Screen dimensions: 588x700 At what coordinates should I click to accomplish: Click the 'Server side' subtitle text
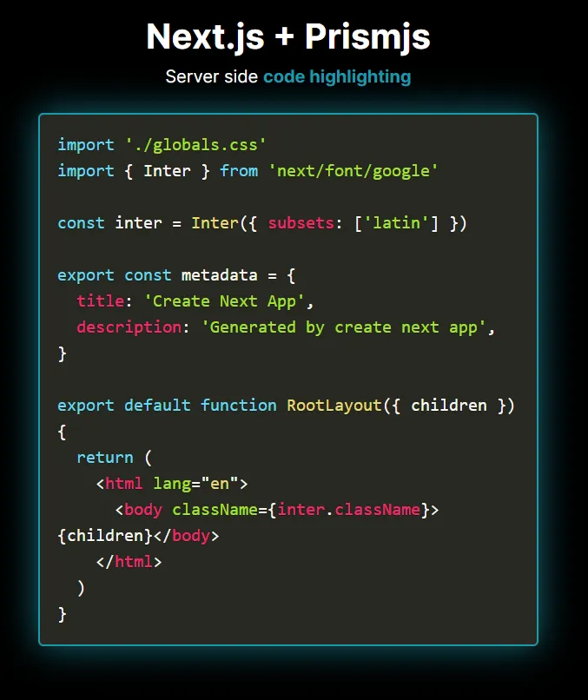[x=212, y=76]
